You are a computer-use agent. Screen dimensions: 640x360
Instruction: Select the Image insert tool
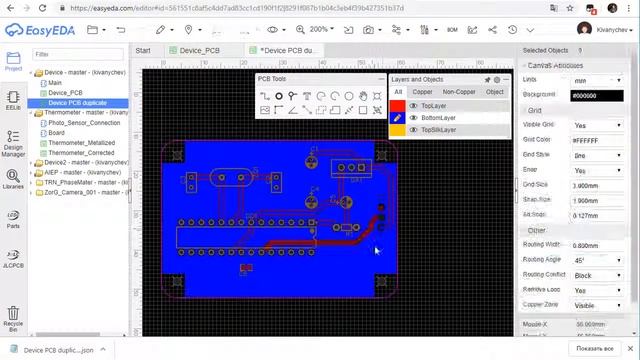tap(265, 110)
